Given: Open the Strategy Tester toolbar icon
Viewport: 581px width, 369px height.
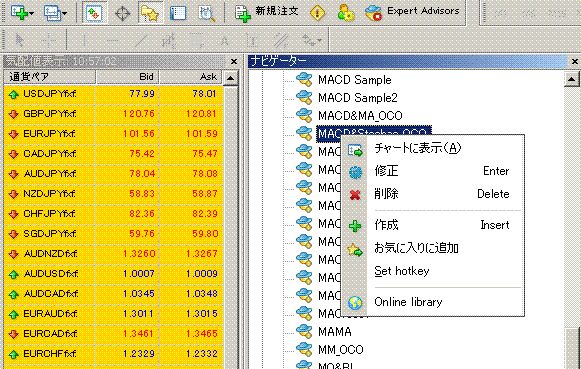Looking at the screenshot, I should click(x=206, y=13).
